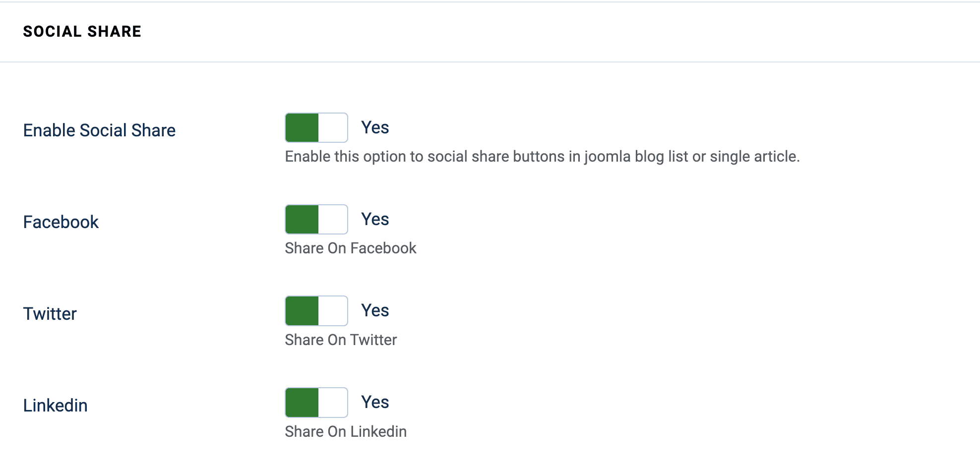Click the green half of the Facebook switch
The image size is (980, 469).
tap(301, 219)
